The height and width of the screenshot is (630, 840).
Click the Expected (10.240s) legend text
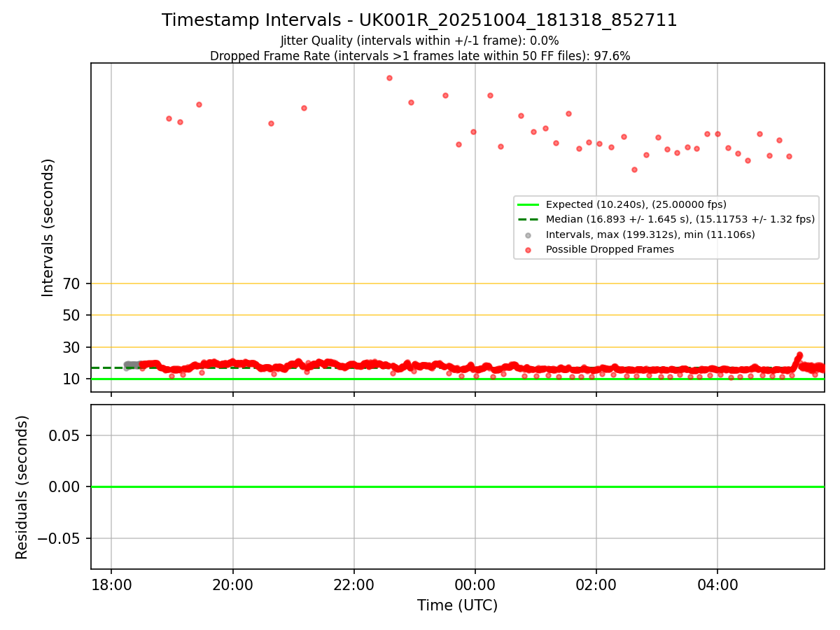pos(636,205)
